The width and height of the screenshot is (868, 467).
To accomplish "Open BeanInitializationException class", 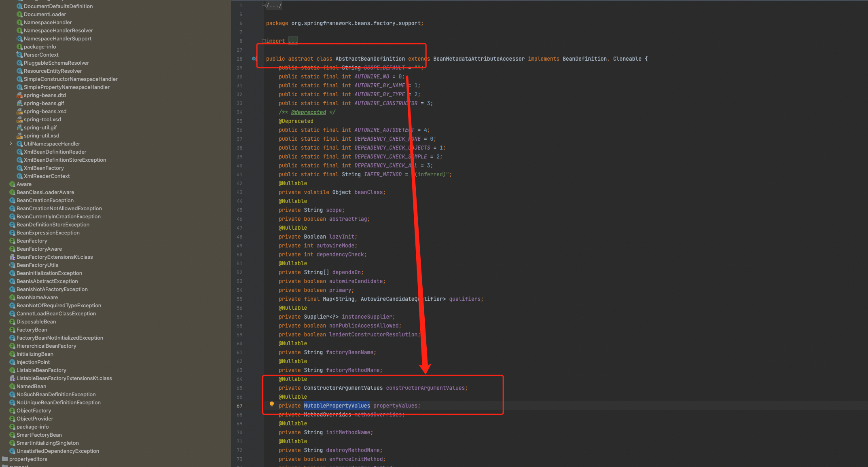I will click(x=49, y=273).
